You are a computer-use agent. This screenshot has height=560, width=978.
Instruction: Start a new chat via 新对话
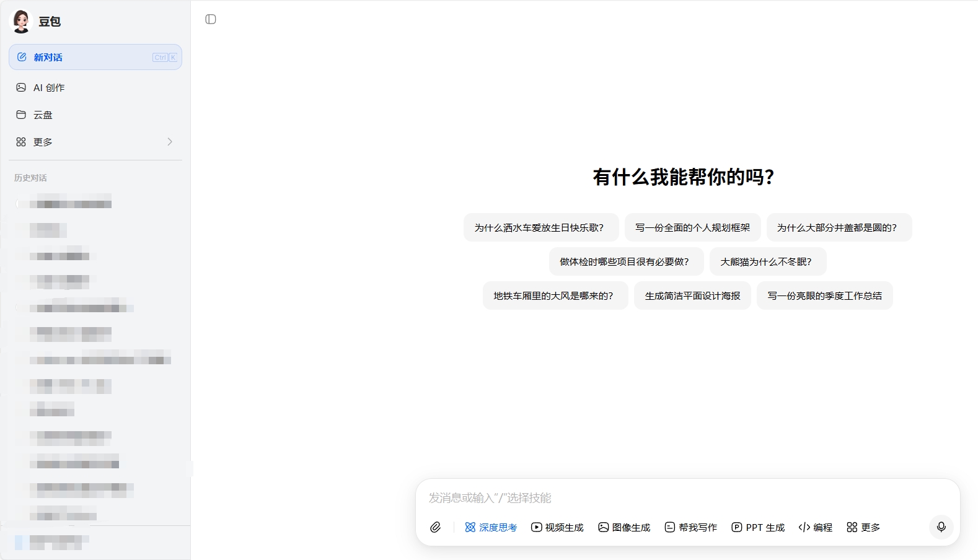[x=95, y=57]
